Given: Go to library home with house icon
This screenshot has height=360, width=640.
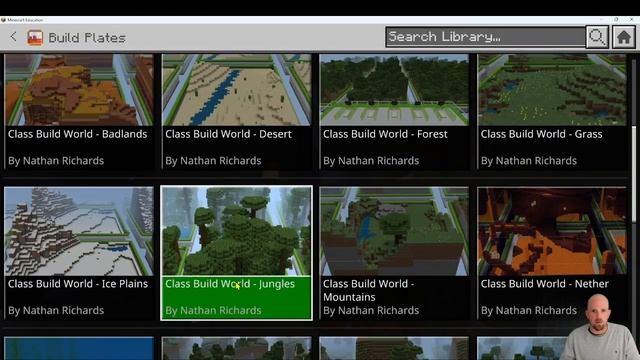Looking at the screenshot, I should pos(623,37).
